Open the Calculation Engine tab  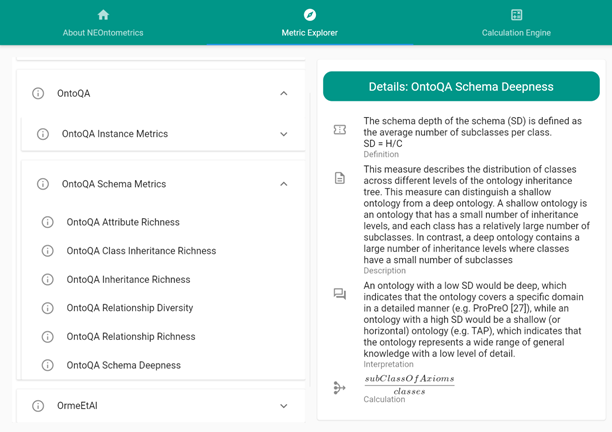coord(516,33)
